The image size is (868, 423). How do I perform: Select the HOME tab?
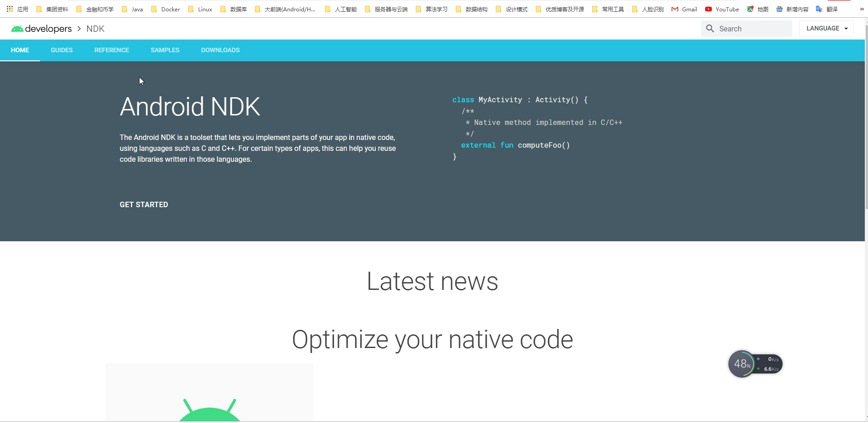coord(20,50)
